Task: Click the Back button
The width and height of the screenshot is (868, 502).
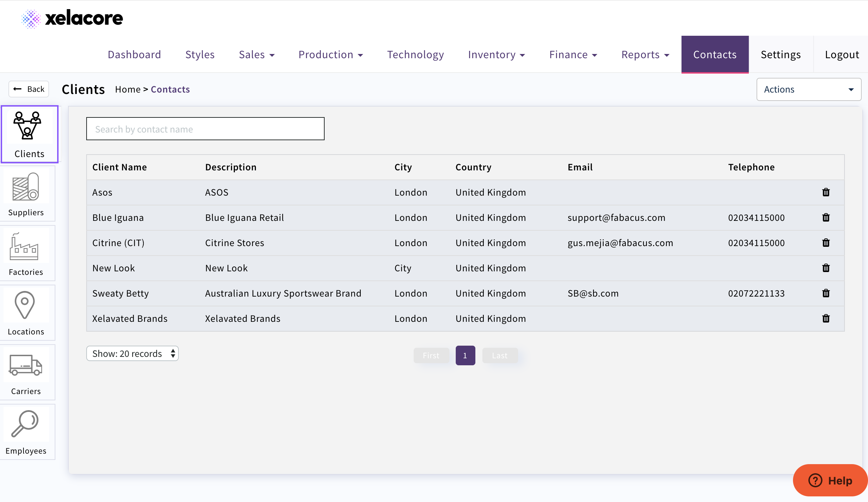Action: (29, 89)
